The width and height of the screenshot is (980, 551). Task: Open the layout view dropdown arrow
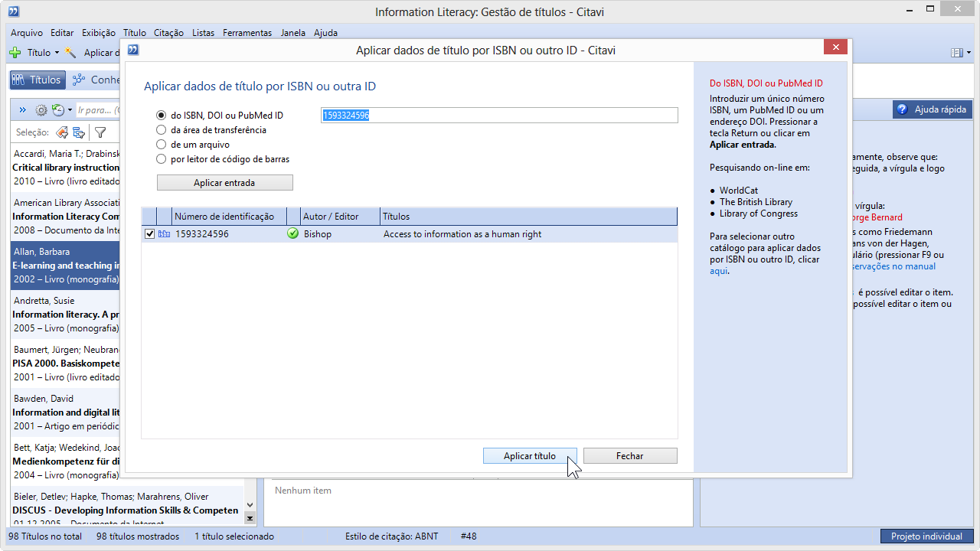pos(967,53)
